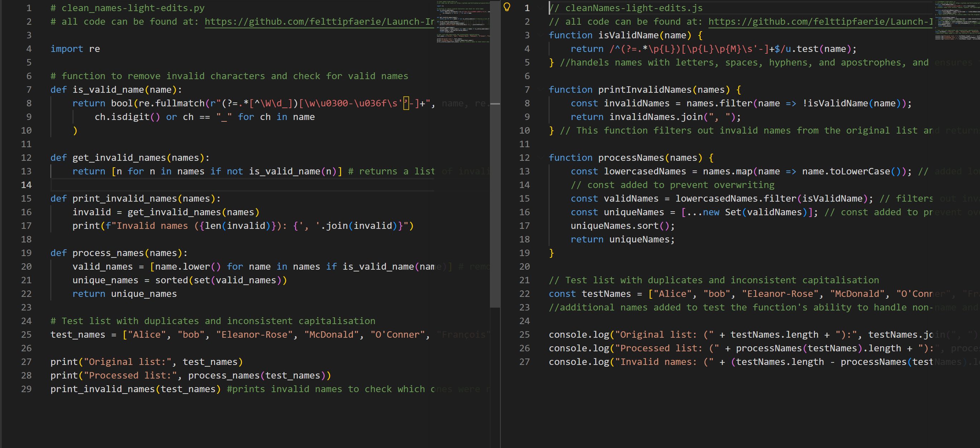Collapse the isValidName function fold chevron
Screen dimensions: 980x448
(x=541, y=35)
